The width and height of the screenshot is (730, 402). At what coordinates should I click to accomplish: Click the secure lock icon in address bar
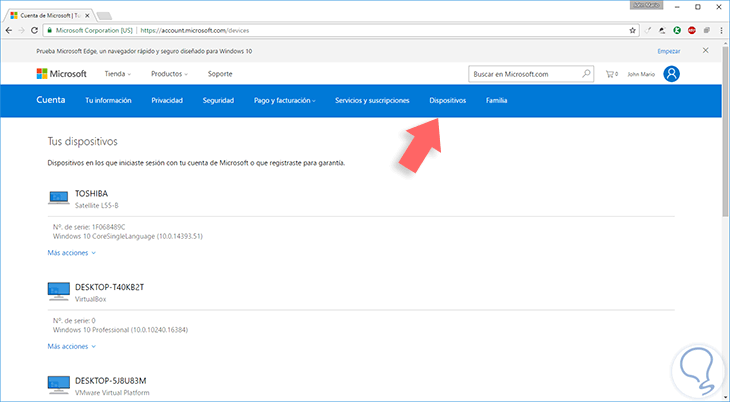(49, 30)
